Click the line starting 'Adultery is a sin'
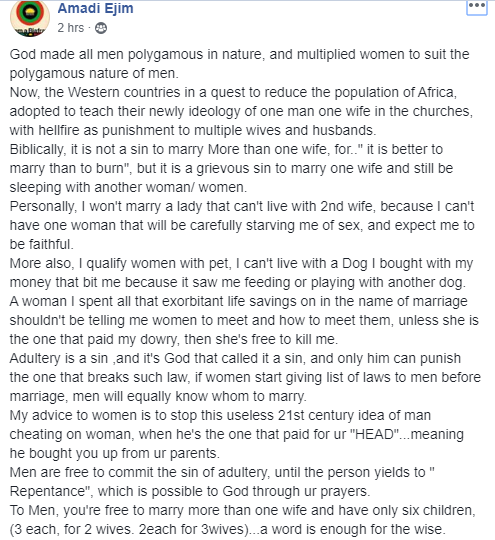 tap(235, 359)
